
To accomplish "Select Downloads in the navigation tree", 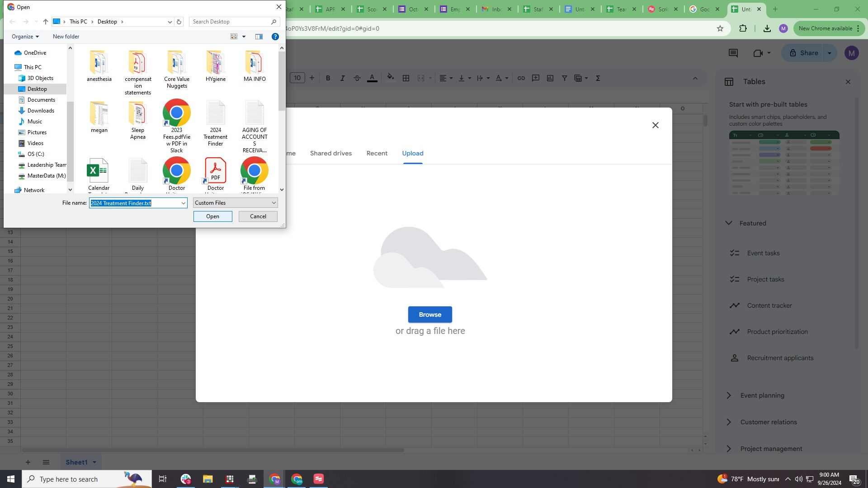I will [x=41, y=111].
